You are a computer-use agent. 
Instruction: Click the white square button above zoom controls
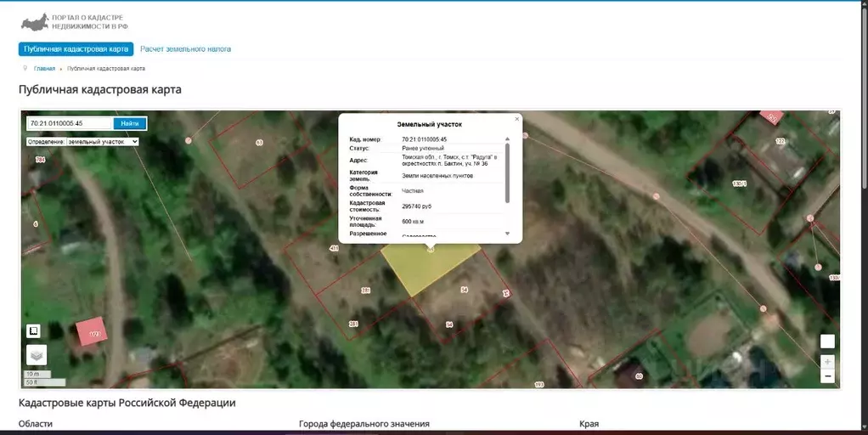click(827, 342)
